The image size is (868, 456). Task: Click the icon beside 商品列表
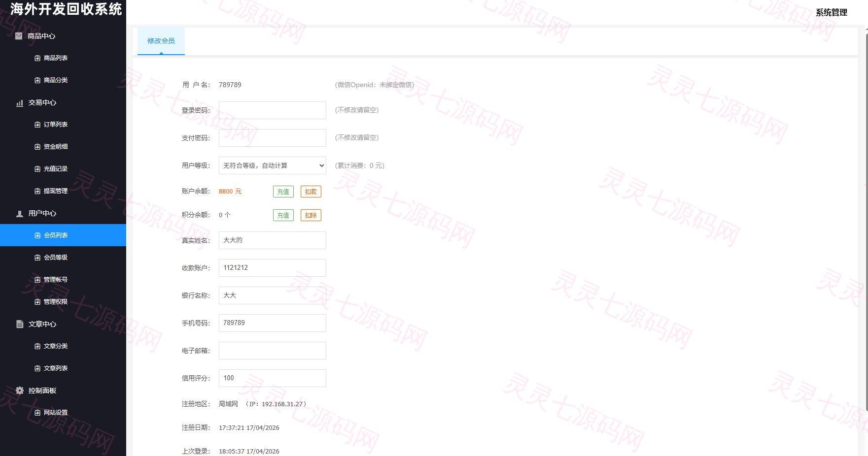point(37,58)
